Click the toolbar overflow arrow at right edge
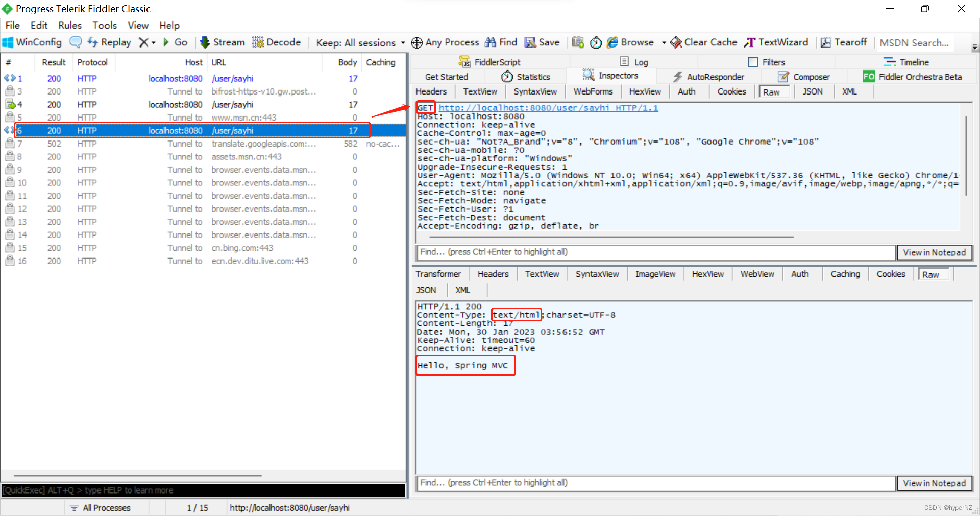980x516 pixels. point(975,47)
